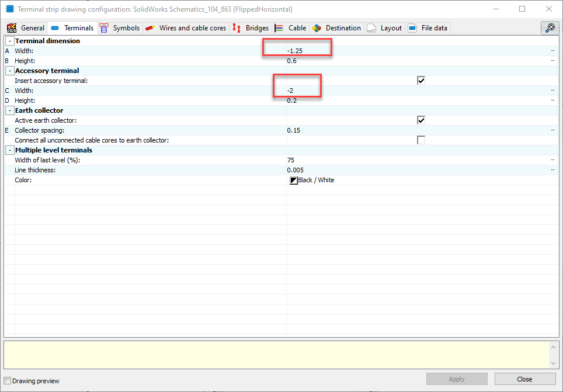Click the yellow description text area

coord(276,355)
